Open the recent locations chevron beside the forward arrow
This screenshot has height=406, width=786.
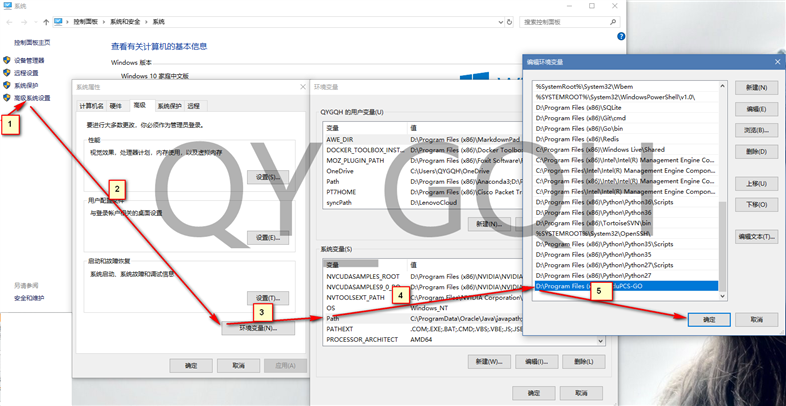click(35, 23)
